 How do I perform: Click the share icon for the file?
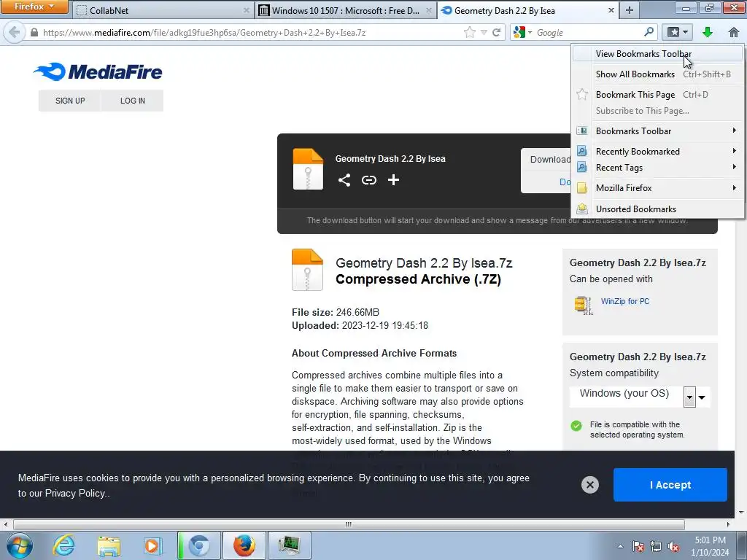point(344,180)
